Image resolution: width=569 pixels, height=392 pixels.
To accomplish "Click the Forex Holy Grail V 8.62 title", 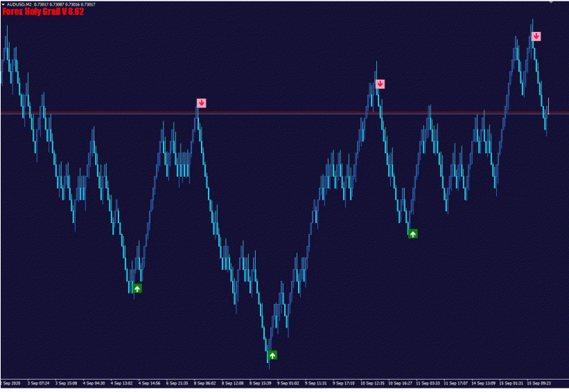I will click(x=43, y=12).
